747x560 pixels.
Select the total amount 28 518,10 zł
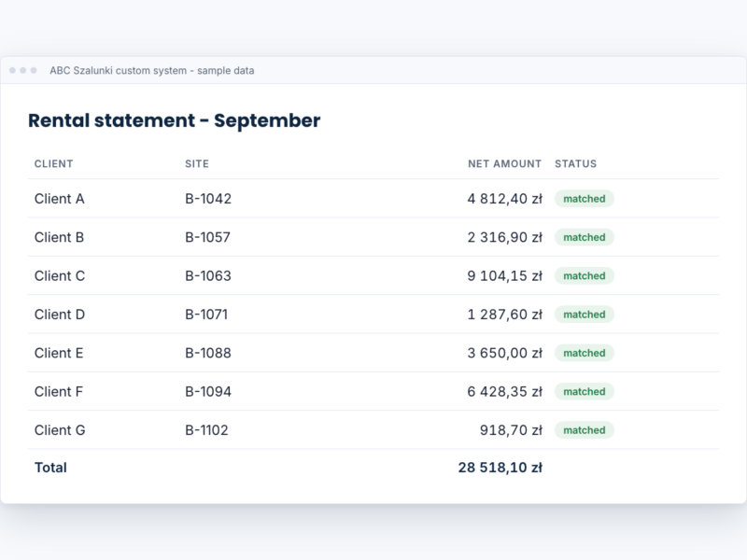point(500,468)
